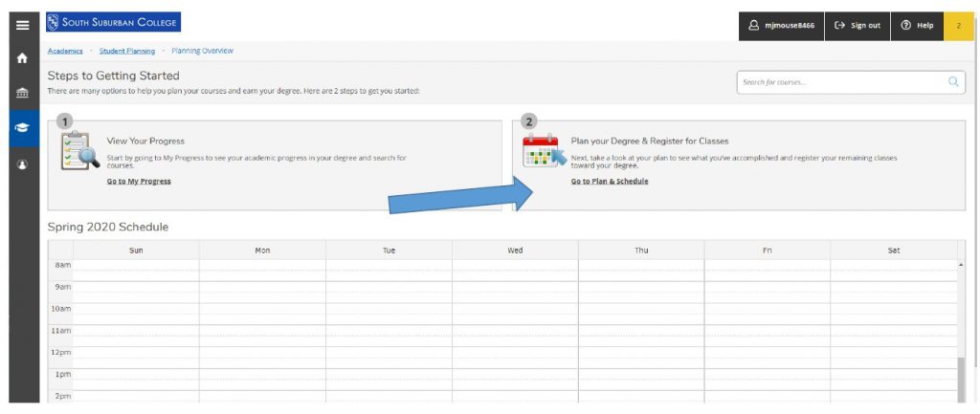Navigate to Student Planning breadcrumb
Screen dimensions: 980x414
[127, 51]
